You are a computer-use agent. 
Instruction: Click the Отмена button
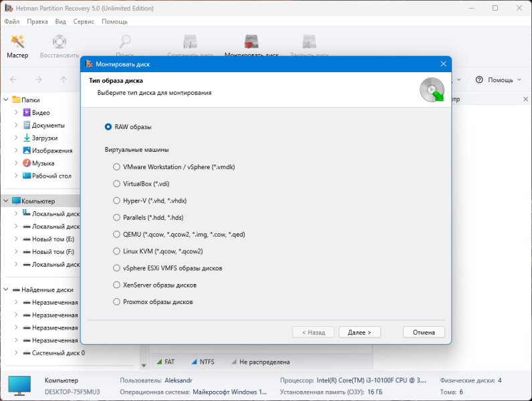(424, 332)
